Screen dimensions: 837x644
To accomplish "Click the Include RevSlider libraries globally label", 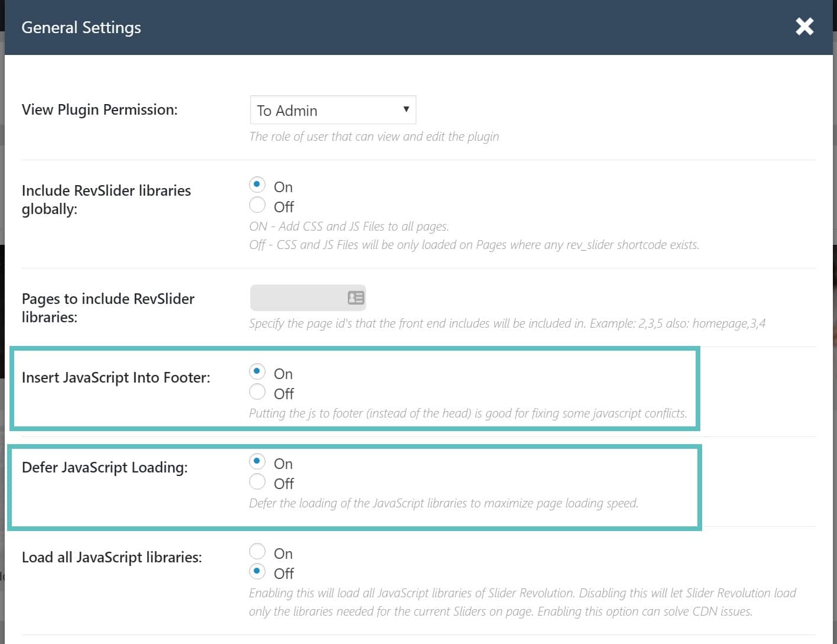I will [106, 199].
